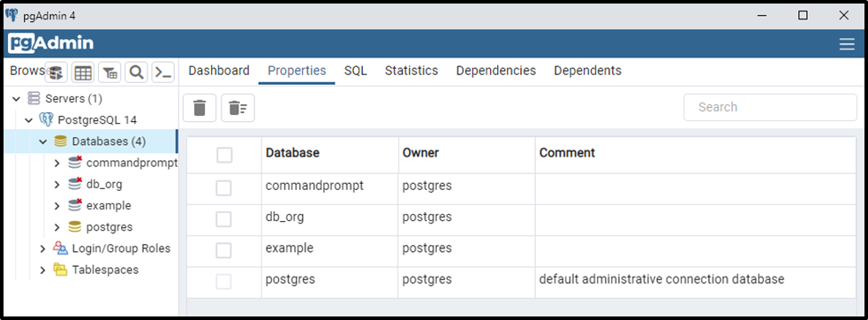
Task: Expand the postgres database node
Action: [x=57, y=227]
